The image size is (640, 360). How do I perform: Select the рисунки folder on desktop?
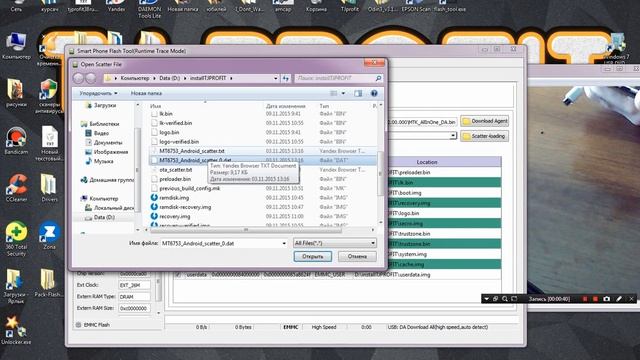point(16,93)
